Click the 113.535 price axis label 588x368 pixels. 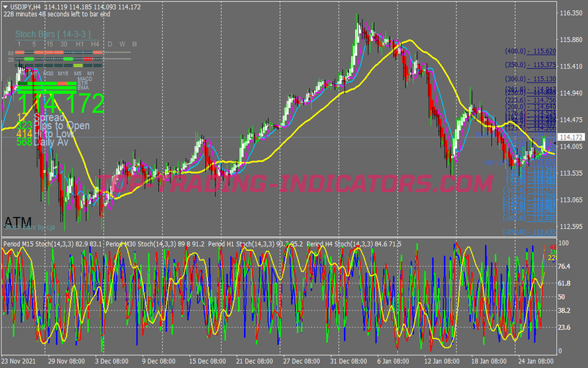pos(571,173)
